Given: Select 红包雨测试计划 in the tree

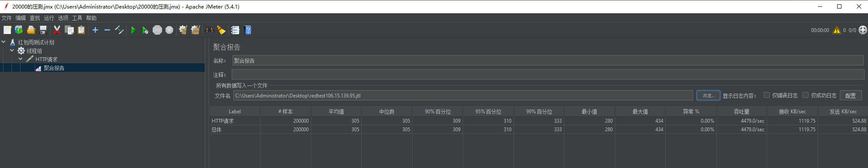Looking at the screenshot, I should point(36,42).
